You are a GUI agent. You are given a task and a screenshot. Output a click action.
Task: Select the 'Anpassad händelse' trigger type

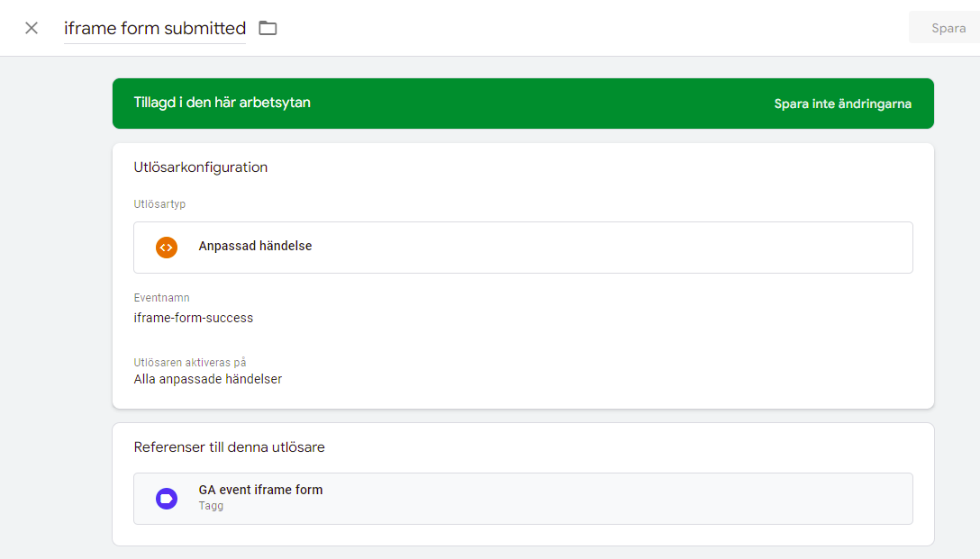point(256,247)
